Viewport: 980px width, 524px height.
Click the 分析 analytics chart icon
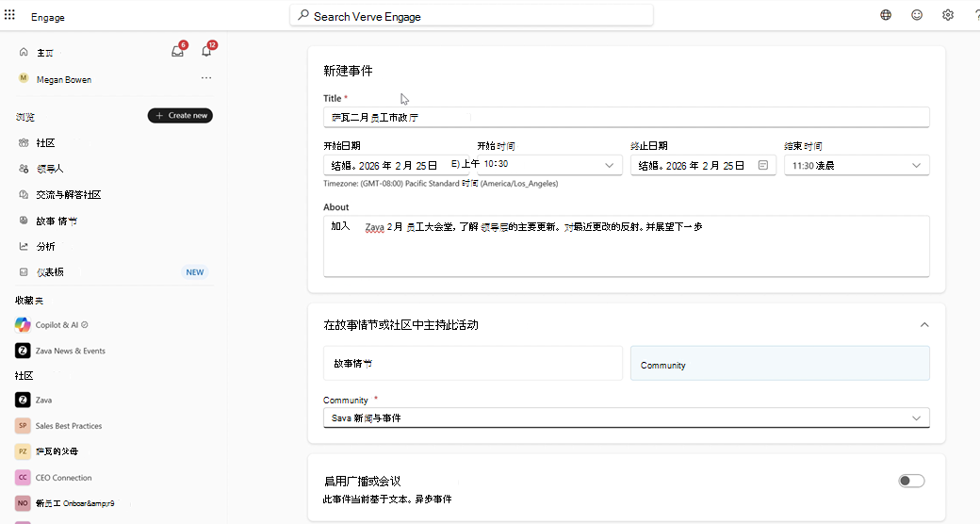coord(24,246)
